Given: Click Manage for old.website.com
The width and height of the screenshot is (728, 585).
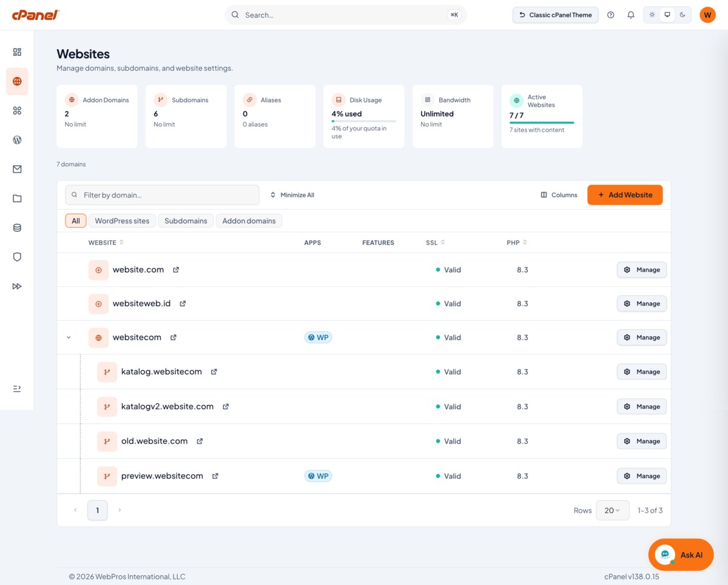Looking at the screenshot, I should 642,441.
